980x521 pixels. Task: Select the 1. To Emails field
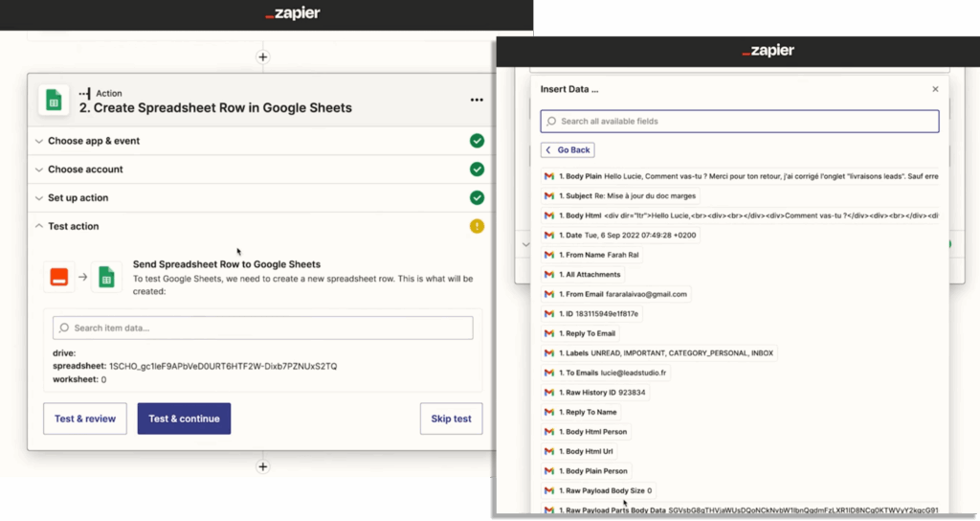(606, 373)
